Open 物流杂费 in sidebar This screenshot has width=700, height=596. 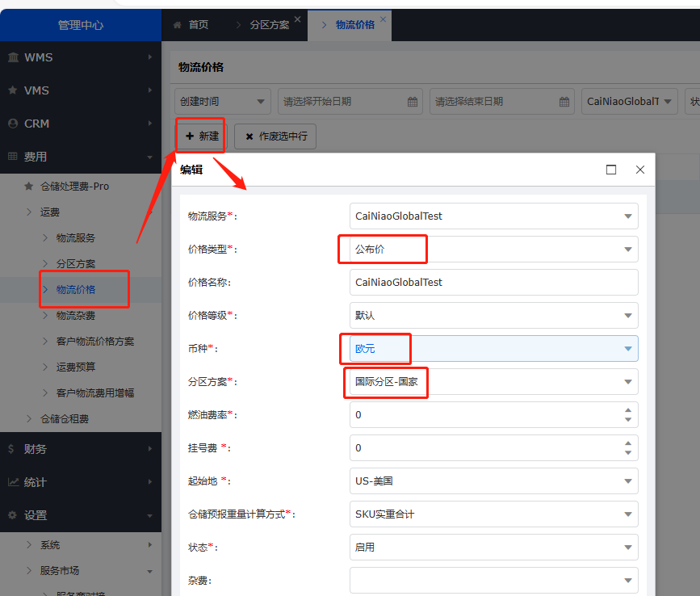(x=75, y=316)
